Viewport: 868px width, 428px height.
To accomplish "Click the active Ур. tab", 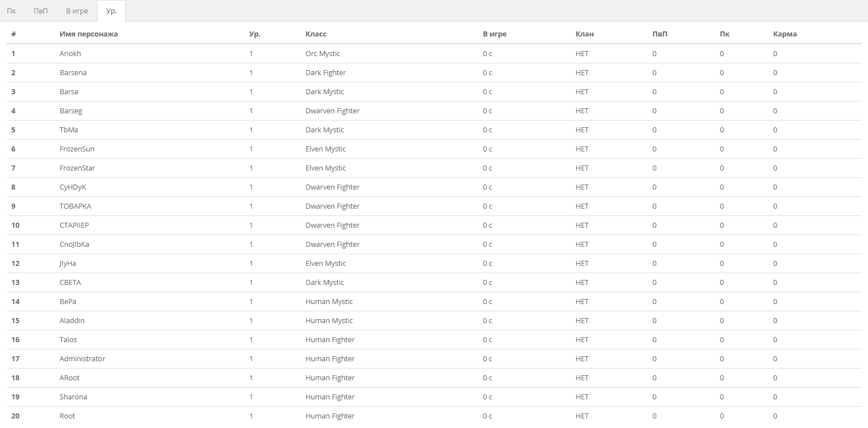I will click(111, 11).
